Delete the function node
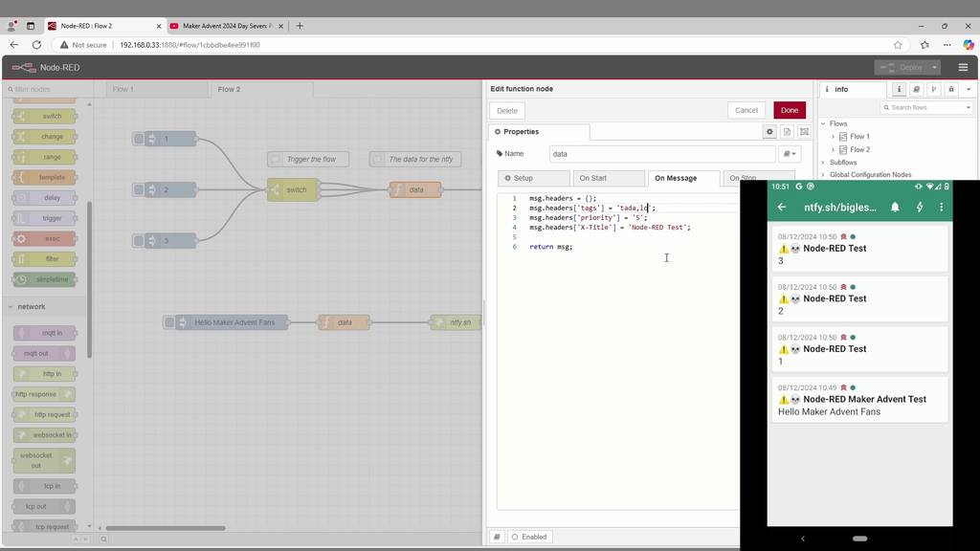The height and width of the screenshot is (551, 980). point(507,111)
